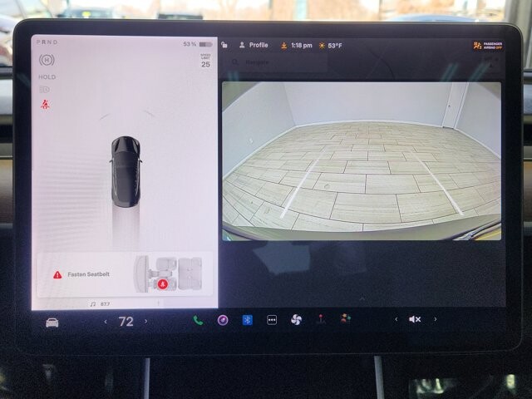The image size is (532, 399).
Task: Tap the unlocked padlock icon
Action: pos(224,45)
